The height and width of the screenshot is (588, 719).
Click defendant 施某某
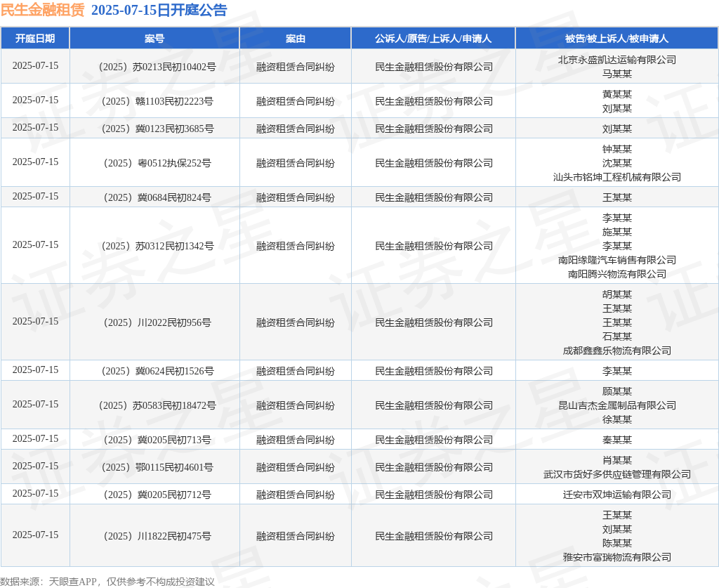(617, 232)
